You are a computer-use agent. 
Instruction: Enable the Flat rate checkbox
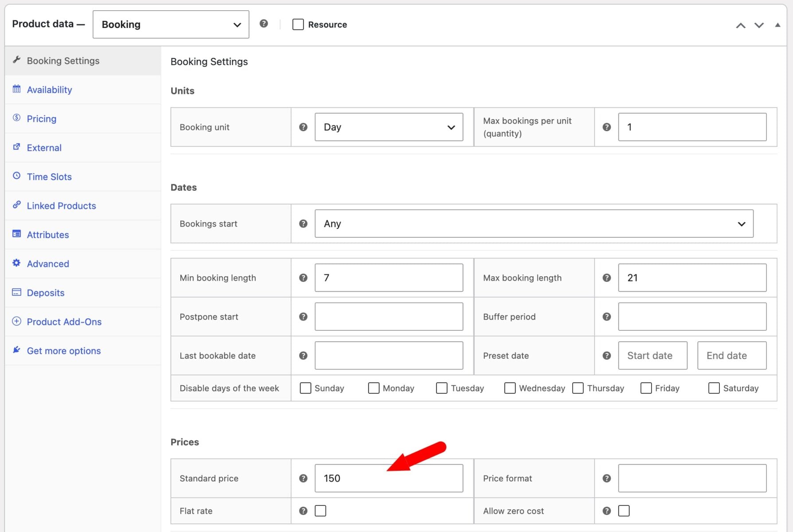click(320, 511)
